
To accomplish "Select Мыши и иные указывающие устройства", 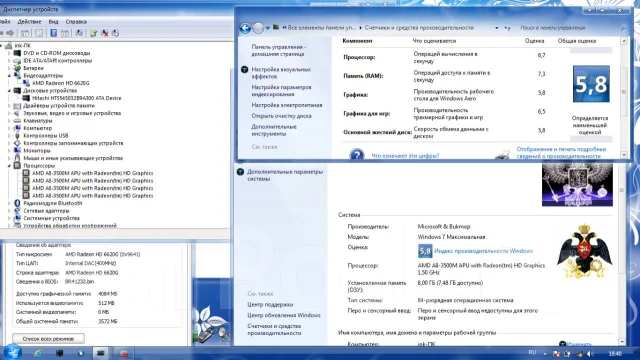I will [73, 158].
